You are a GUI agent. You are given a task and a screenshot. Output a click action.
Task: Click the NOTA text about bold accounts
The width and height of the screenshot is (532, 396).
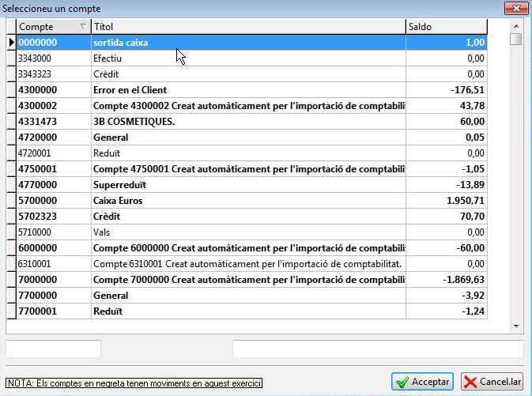134,383
